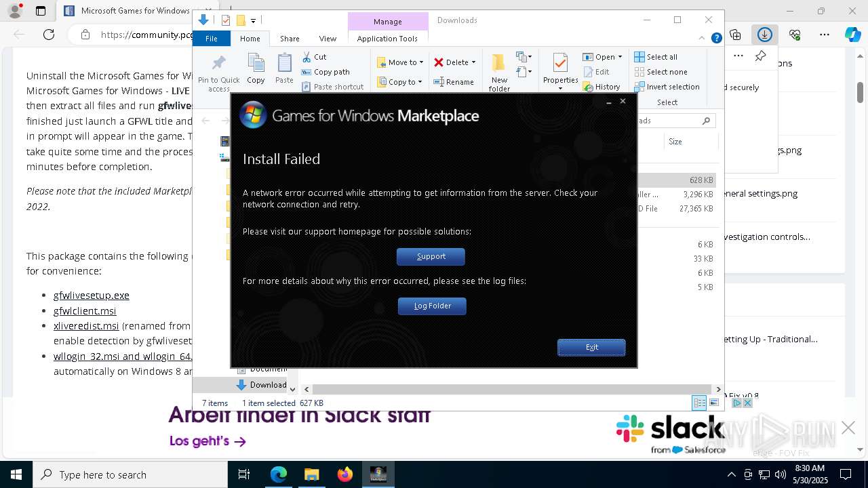Click the Manage contextual tab
The height and width of the screenshot is (488, 868).
[x=388, y=22]
